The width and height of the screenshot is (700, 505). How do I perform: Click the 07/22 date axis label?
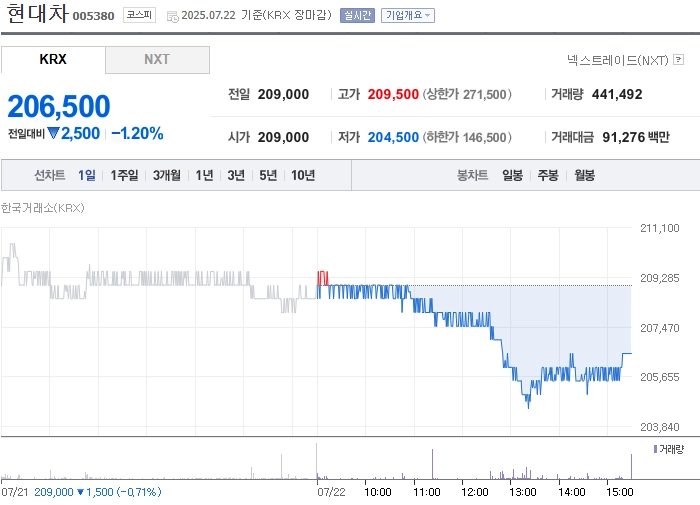pos(331,492)
